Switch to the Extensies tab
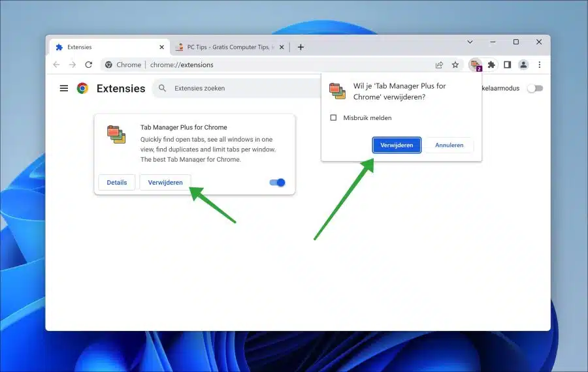Screen dimensions: 588x372 click(110, 47)
